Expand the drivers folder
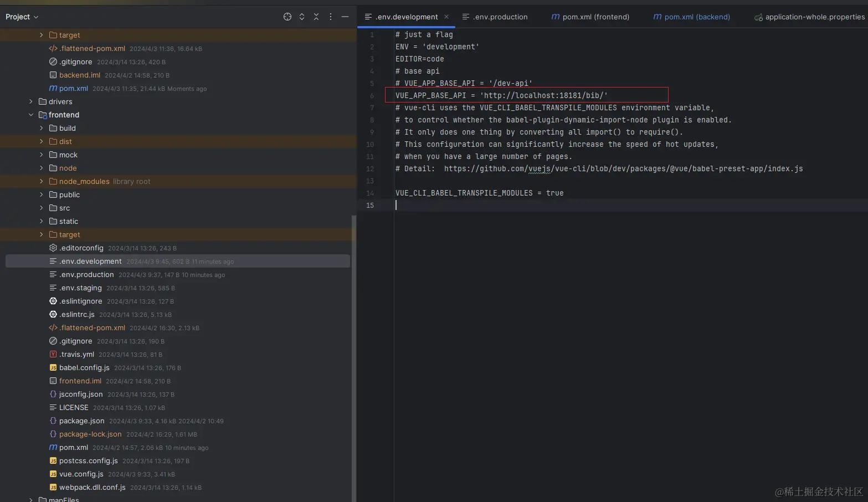 click(31, 101)
